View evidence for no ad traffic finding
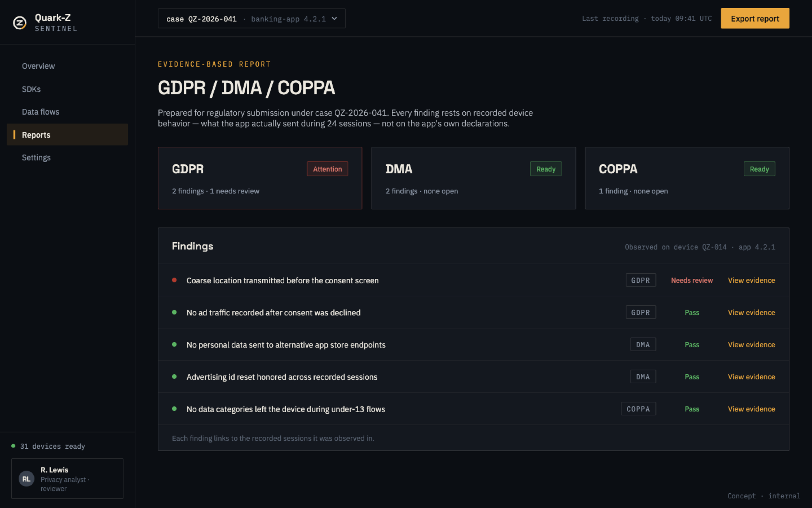The width and height of the screenshot is (812, 508). click(x=752, y=313)
